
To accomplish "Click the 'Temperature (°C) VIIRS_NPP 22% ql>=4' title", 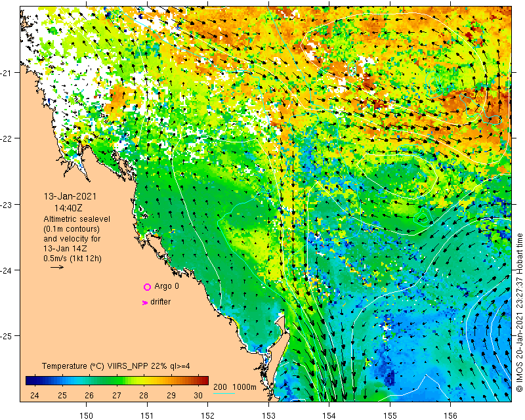I will [x=116, y=366].
